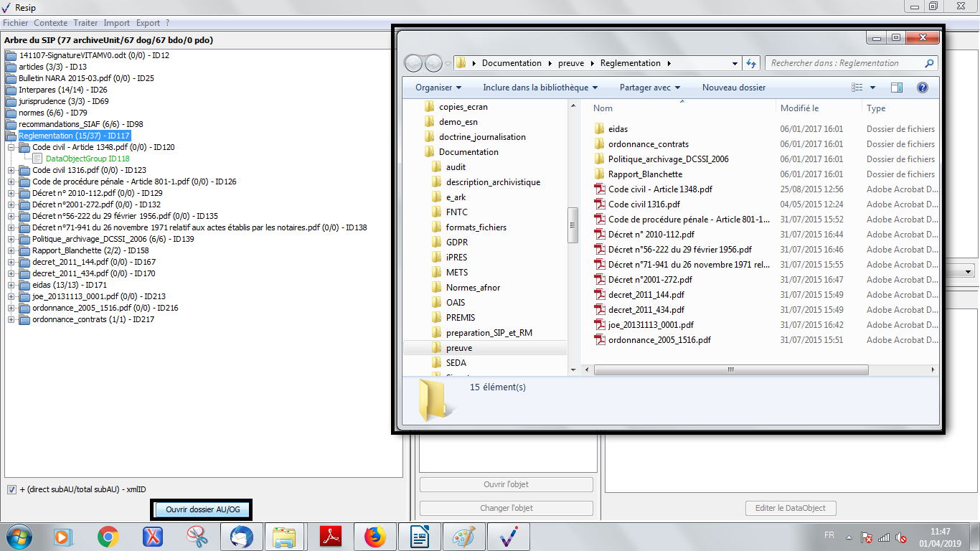Open the Code civil 1316.pdf file icon
The height and width of the screenshot is (551, 980).
pos(600,204)
